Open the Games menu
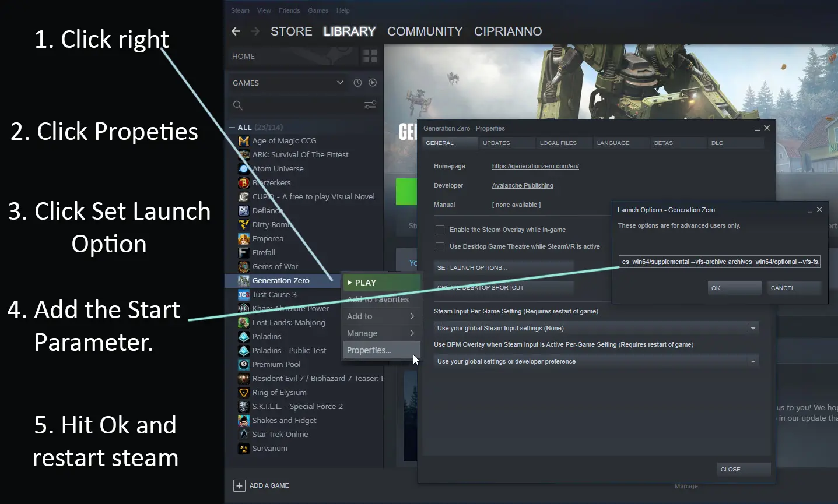 318,10
